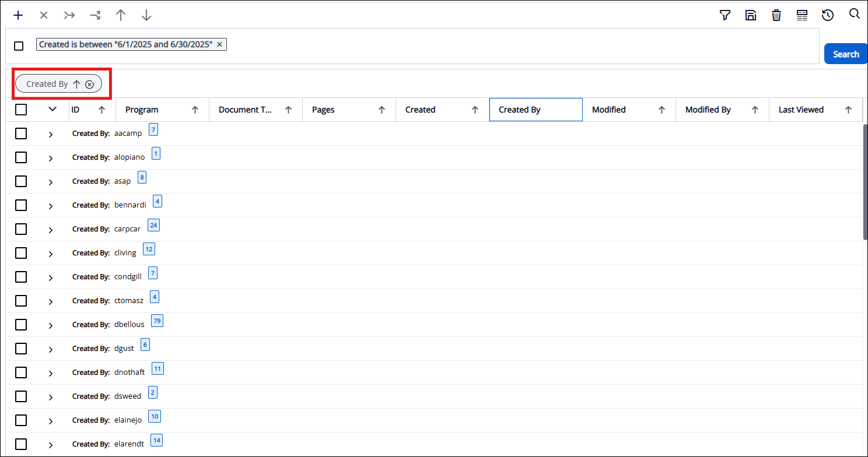This screenshot has height=457, width=868.
Task: Toggle the select-all header checkbox
Action: point(21,110)
